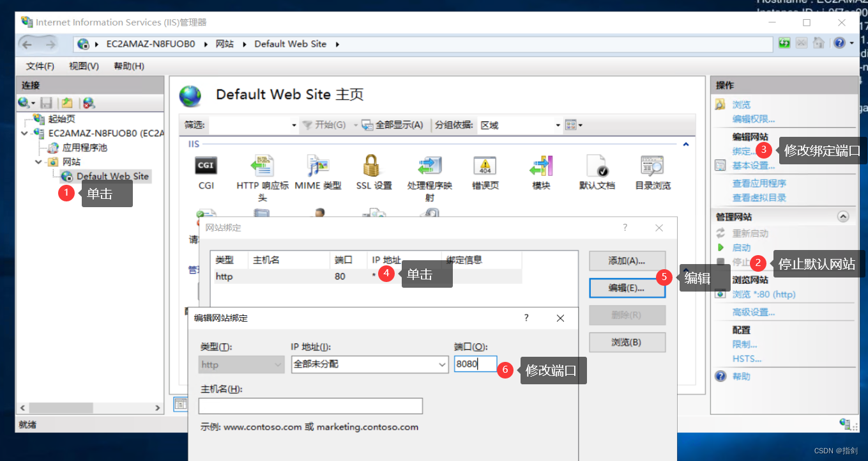This screenshot has width=868, height=461.
Task: Click the back navigation arrow
Action: tap(27, 44)
